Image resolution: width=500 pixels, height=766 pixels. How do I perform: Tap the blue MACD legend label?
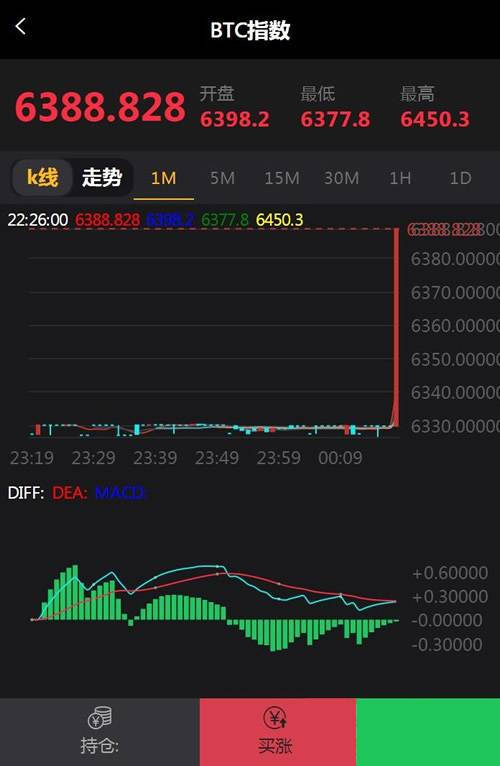pyautogui.click(x=120, y=492)
